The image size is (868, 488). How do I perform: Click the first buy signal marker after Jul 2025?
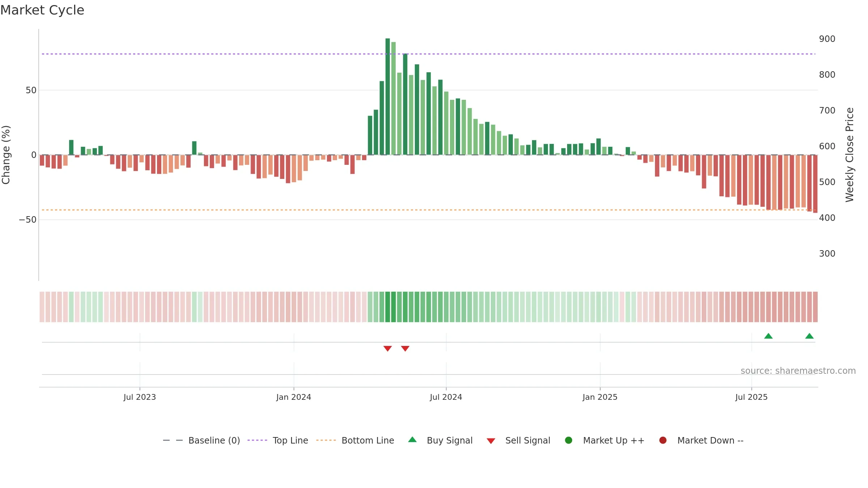769,336
